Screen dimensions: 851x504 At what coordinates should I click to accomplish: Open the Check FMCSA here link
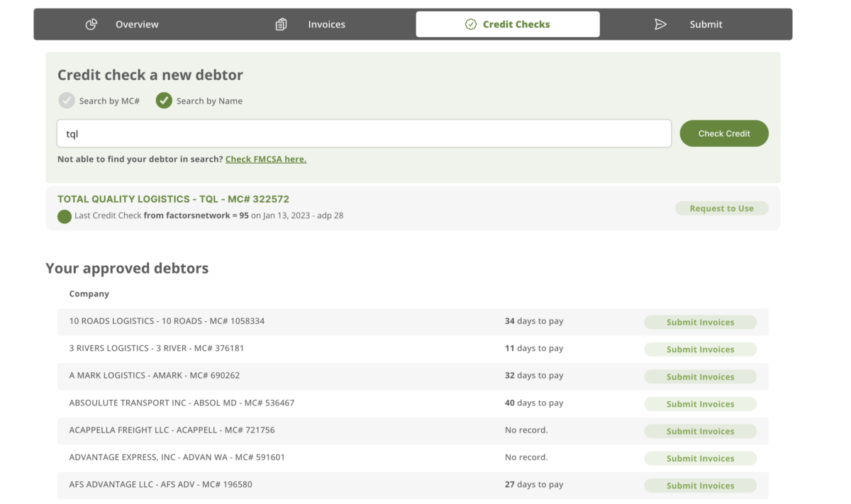click(266, 159)
